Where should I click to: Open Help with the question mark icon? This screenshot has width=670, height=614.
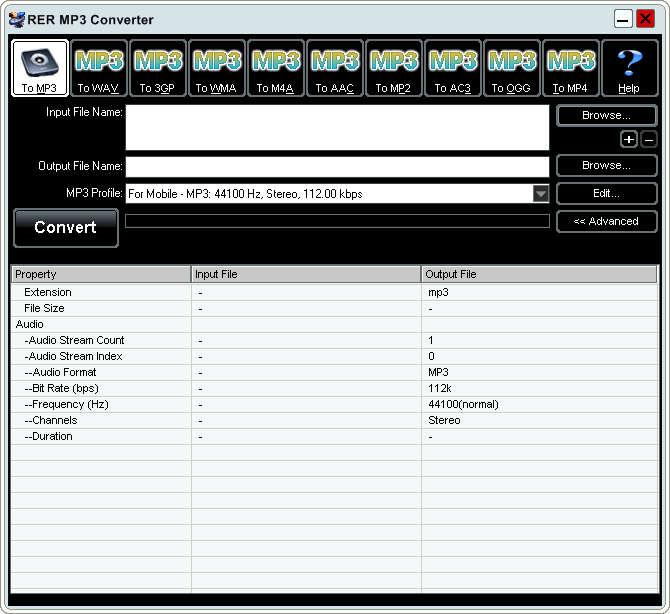coord(629,68)
